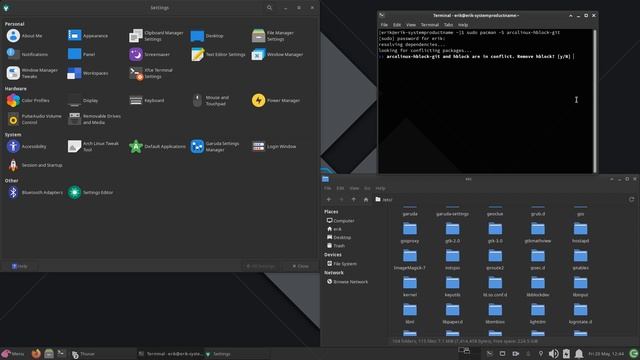The image size is (640, 360).
Task: Select the logrotate.d folder
Action: tap(580, 313)
